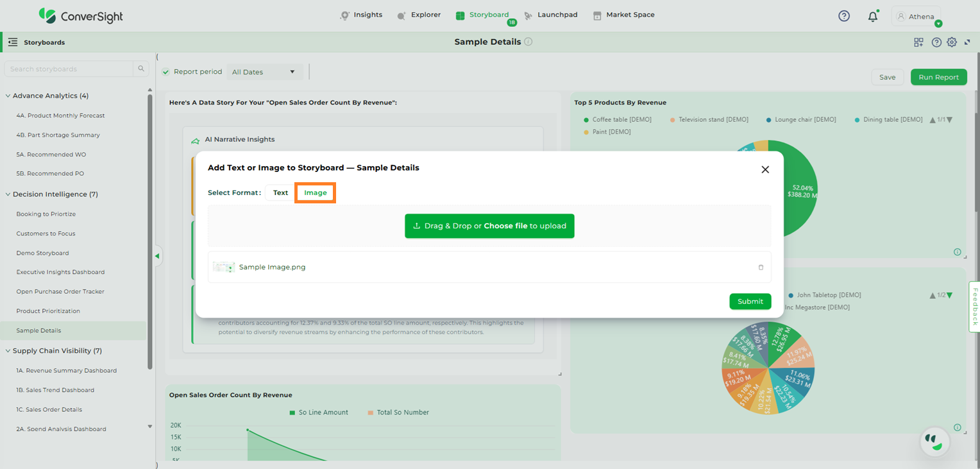Click Choose file to upload button
980x469 pixels.
pyautogui.click(x=489, y=226)
